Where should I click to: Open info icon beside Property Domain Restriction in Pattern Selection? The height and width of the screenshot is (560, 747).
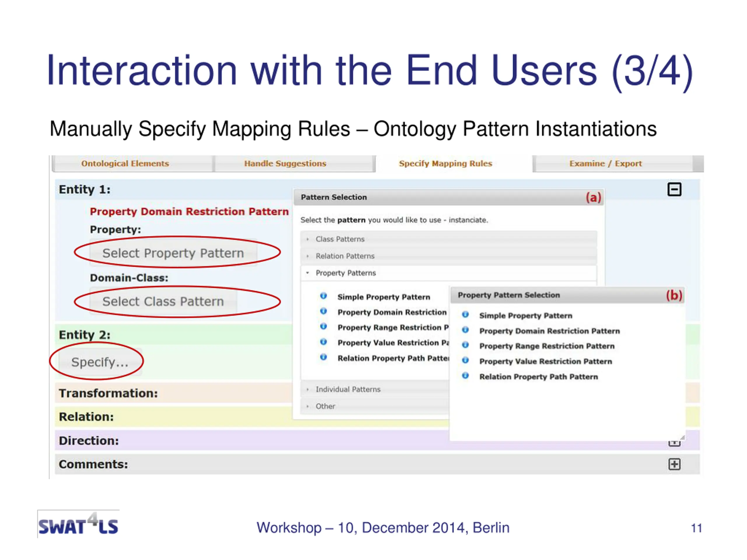pyautogui.click(x=323, y=311)
